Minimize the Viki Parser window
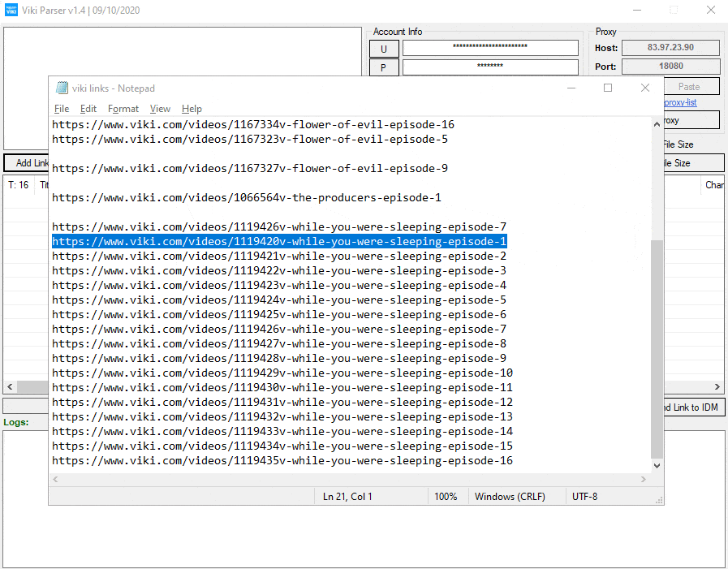Screen dimensions: 728x569 637,10
